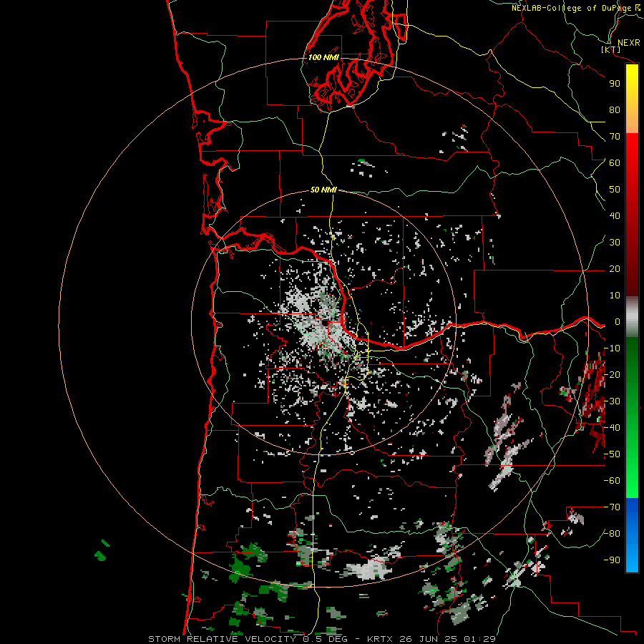
Task: Pick the gray zero-velocity band on color bar
Action: [x=632, y=317]
